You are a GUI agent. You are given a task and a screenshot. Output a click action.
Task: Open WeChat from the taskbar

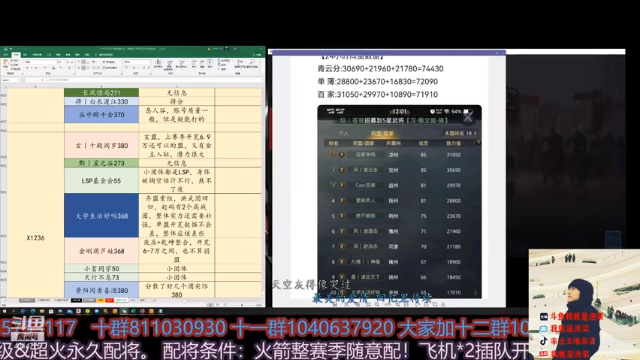124,311
